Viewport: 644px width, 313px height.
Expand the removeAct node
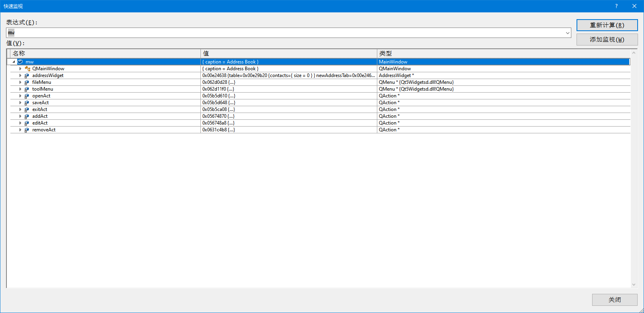pos(20,130)
